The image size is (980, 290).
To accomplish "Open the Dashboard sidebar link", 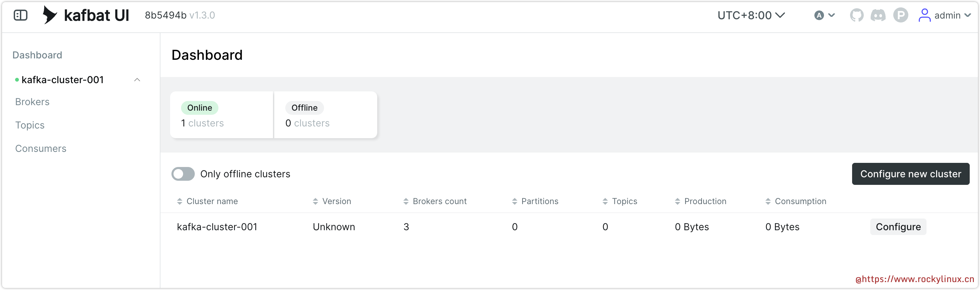I will pyautogui.click(x=37, y=55).
